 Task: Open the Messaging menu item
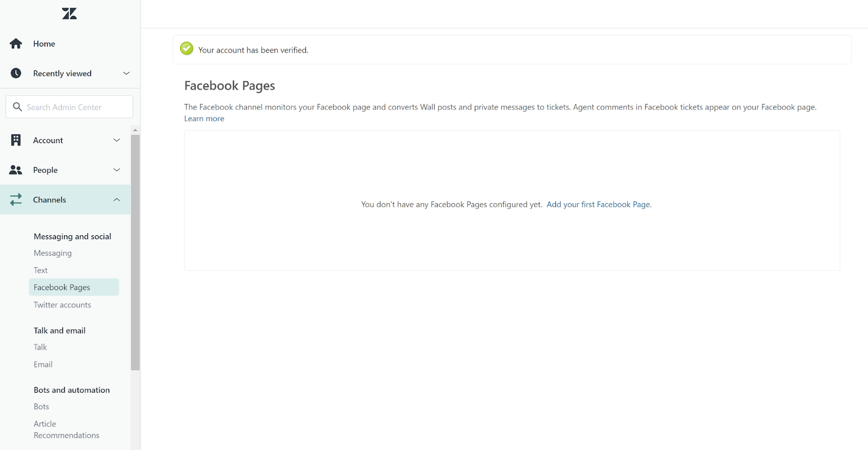[53, 253]
